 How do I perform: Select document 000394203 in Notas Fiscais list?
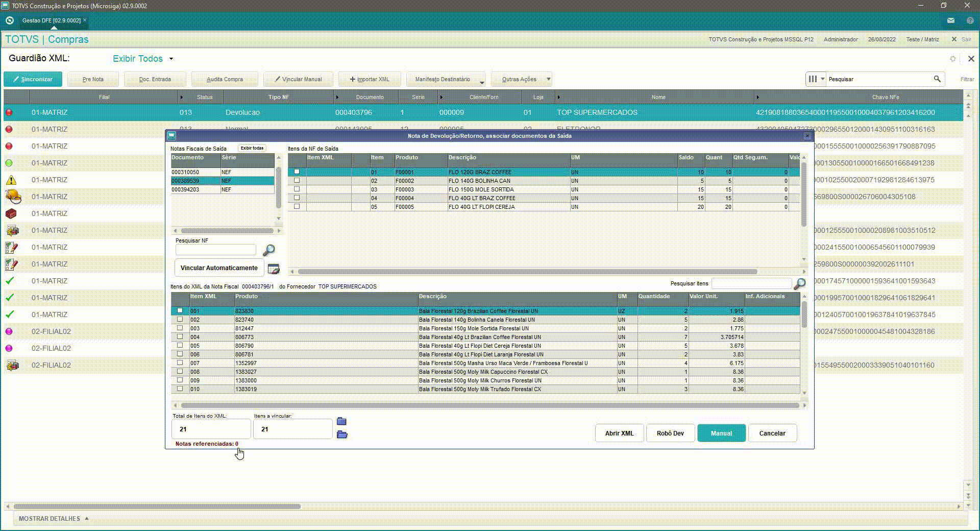[x=223, y=189]
